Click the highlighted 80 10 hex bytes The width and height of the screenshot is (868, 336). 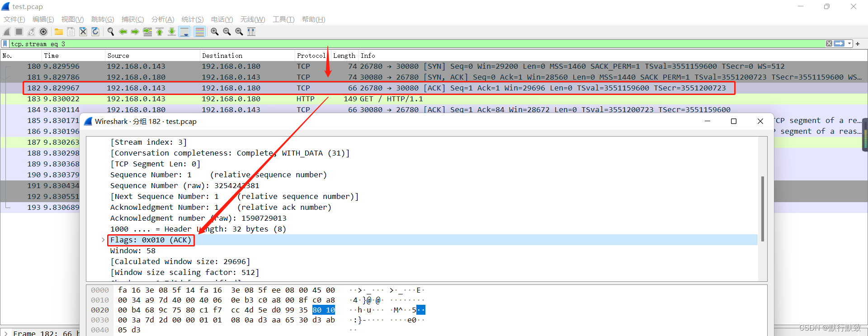pyautogui.click(x=324, y=310)
